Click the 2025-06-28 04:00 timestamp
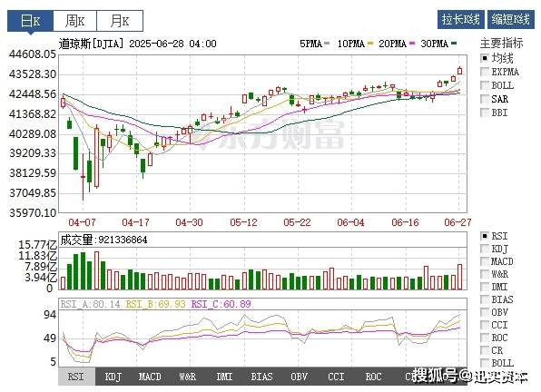The width and height of the screenshot is (541, 392). pyautogui.click(x=172, y=44)
